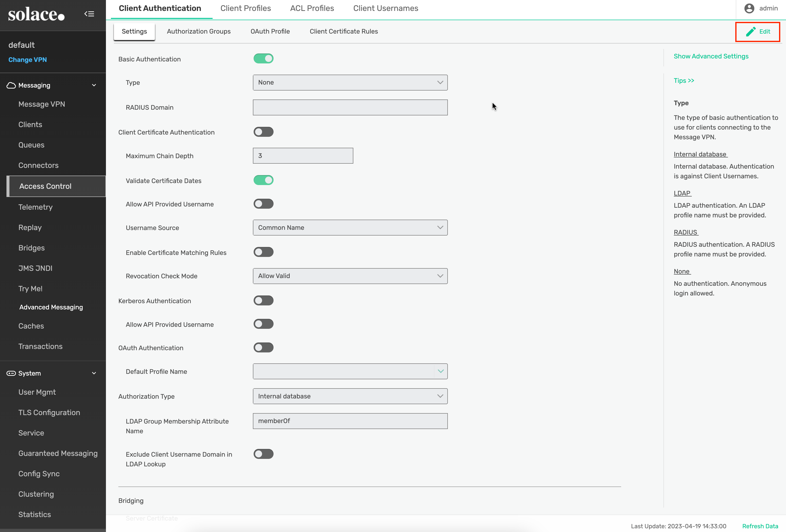Open the Username Source dropdown

tap(350, 228)
